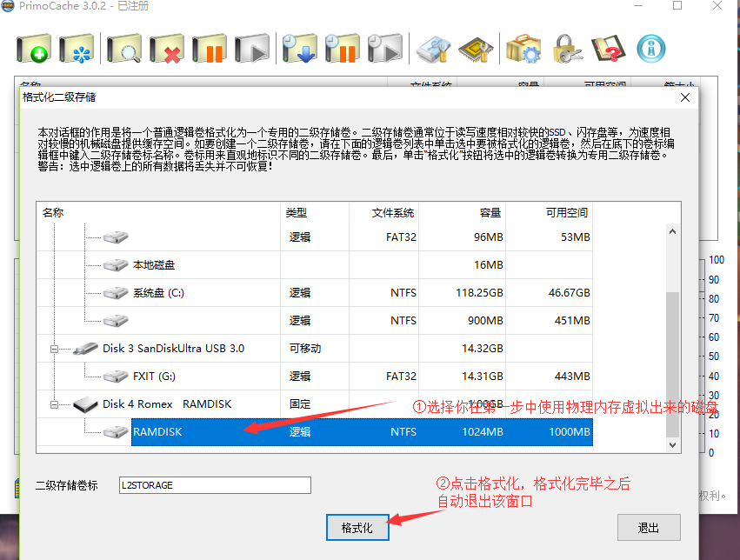Click the 443MB free space cell

coord(572,377)
